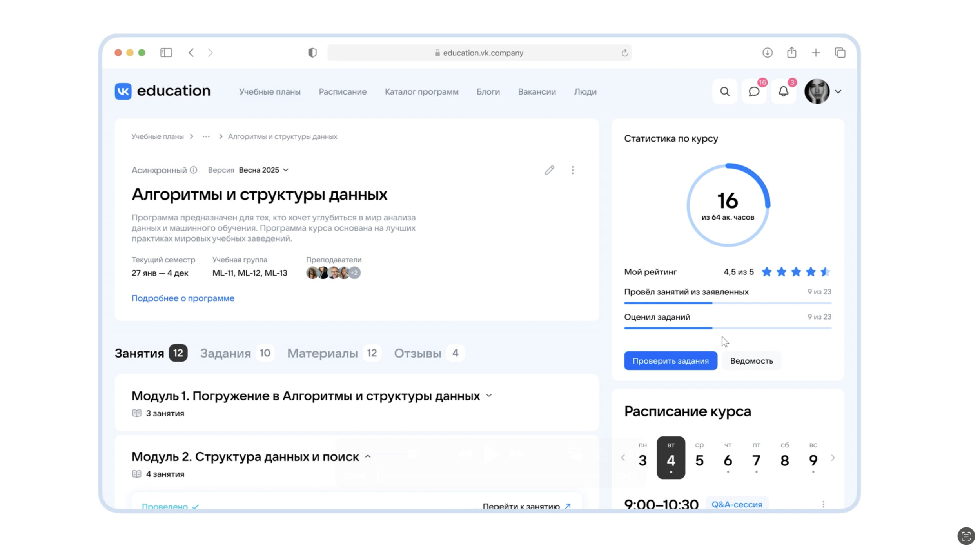Go to next week in schedule
The width and height of the screenshot is (980, 549).
833,458
